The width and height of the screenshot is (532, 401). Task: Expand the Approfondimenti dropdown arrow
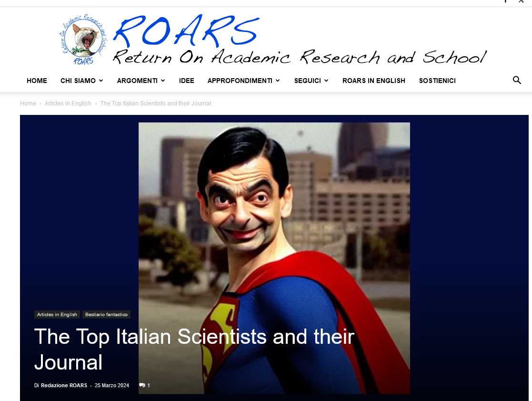tap(278, 81)
